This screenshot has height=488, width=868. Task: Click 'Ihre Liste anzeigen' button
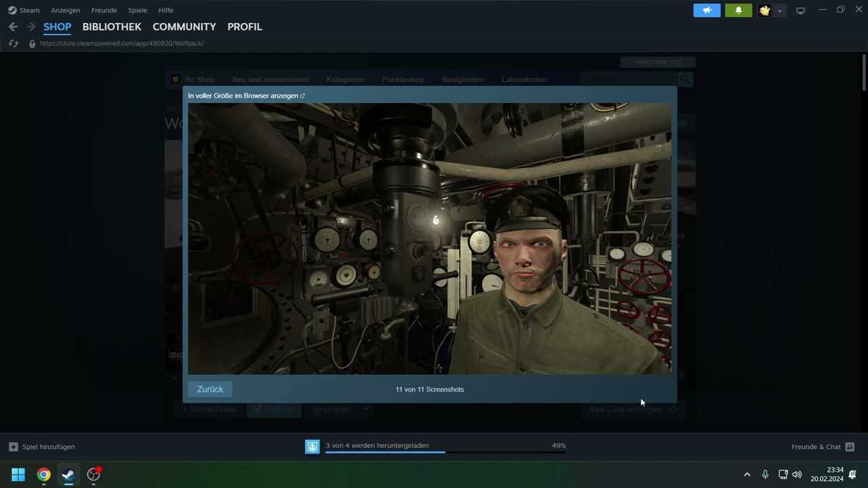pos(633,409)
